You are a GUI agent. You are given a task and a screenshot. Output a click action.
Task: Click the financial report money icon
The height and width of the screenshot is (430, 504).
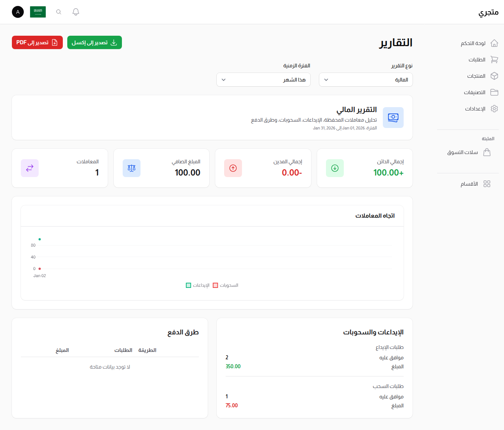pos(393,118)
